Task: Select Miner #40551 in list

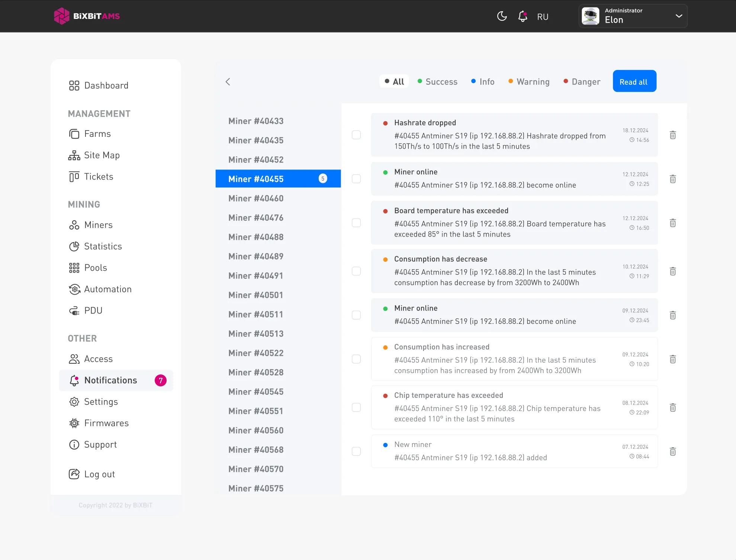Action: pyautogui.click(x=256, y=411)
